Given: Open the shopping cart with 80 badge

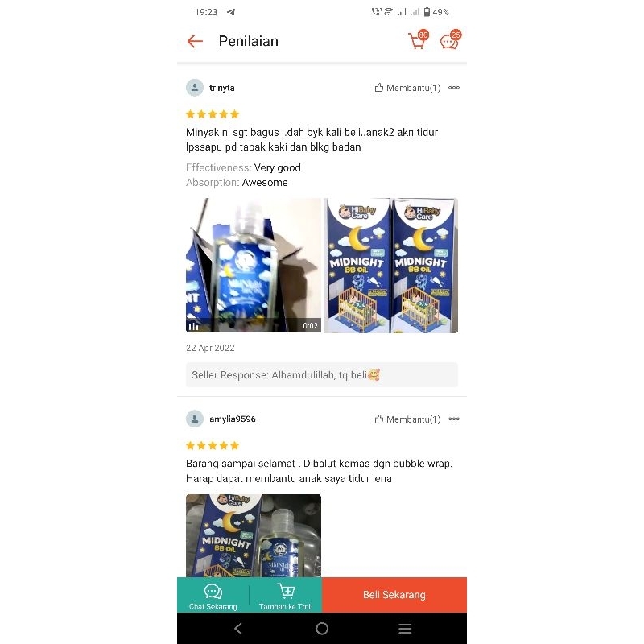Looking at the screenshot, I should (418, 39).
